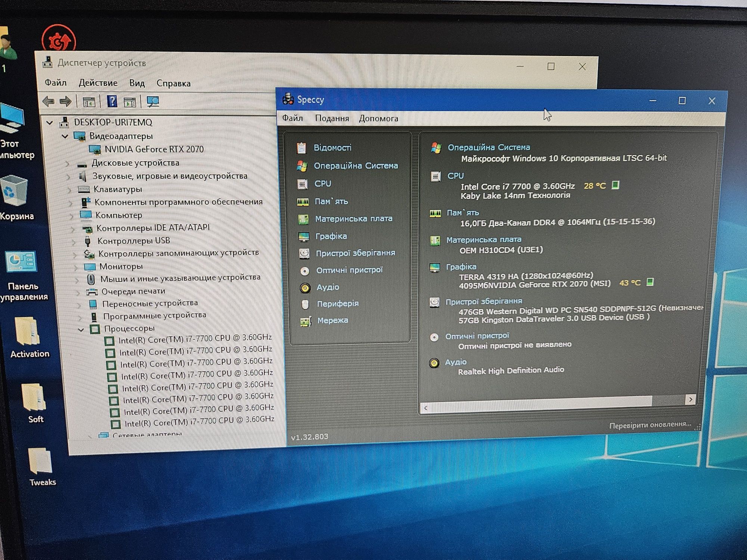This screenshot has height=560, width=747.
Task: Select Контроллеры запоминающих устройств item
Action: (179, 253)
